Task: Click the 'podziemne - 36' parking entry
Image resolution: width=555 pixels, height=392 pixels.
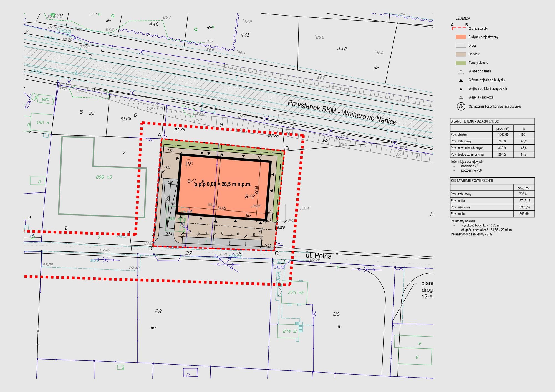Action: click(x=471, y=171)
